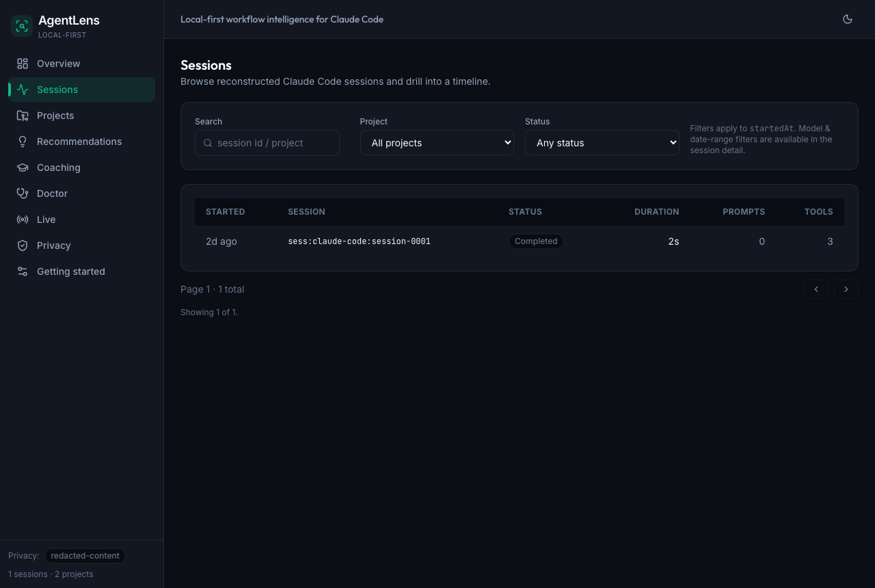Click the STARTED column header
This screenshot has width=875, height=588.
click(x=225, y=212)
